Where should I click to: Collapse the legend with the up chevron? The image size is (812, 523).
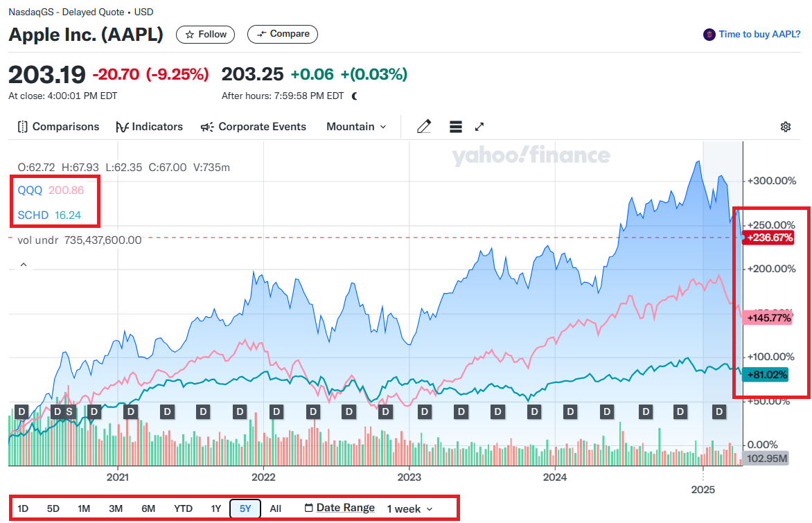point(24,265)
